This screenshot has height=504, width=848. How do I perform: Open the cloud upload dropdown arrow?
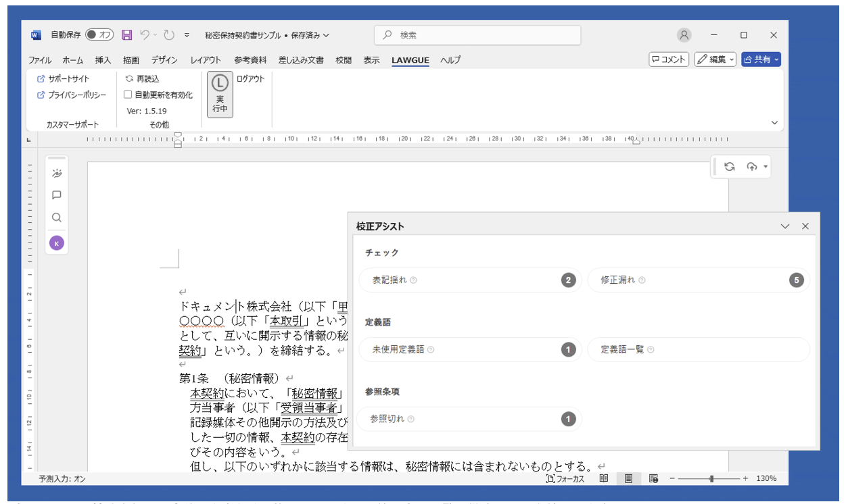765,167
